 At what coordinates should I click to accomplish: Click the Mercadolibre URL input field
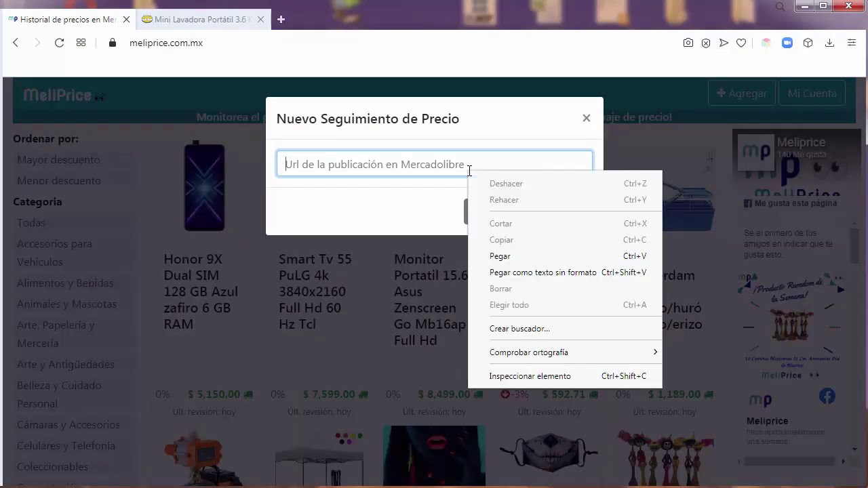(435, 164)
